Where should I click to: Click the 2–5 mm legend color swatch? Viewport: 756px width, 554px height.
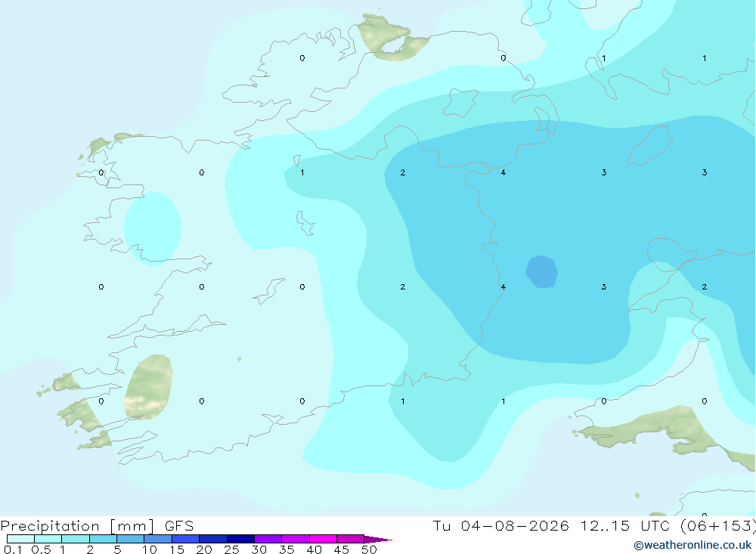(103, 539)
